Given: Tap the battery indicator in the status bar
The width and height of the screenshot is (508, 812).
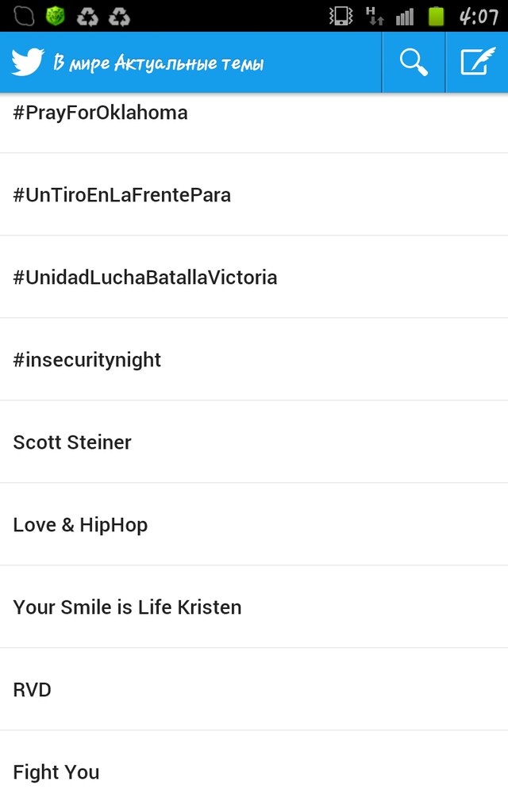Looking at the screenshot, I should [436, 16].
